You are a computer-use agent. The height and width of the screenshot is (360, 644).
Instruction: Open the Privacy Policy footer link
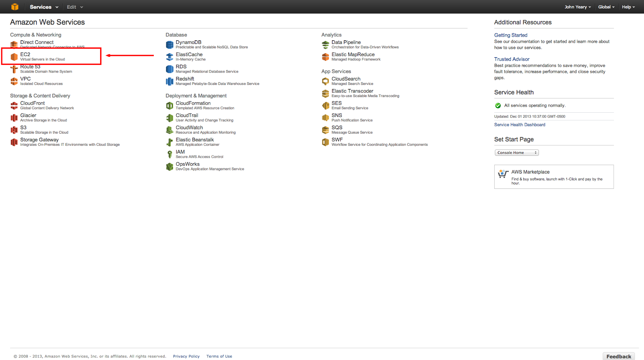tap(186, 356)
